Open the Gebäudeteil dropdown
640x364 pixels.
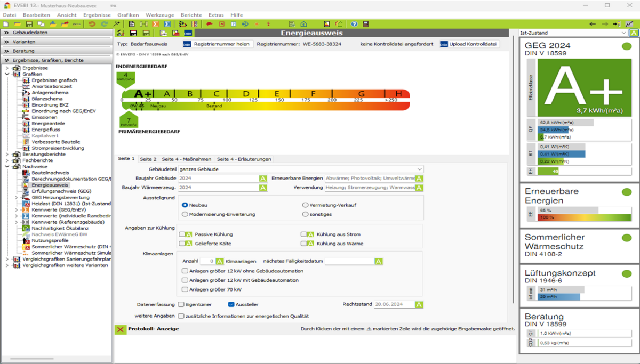tap(301, 169)
